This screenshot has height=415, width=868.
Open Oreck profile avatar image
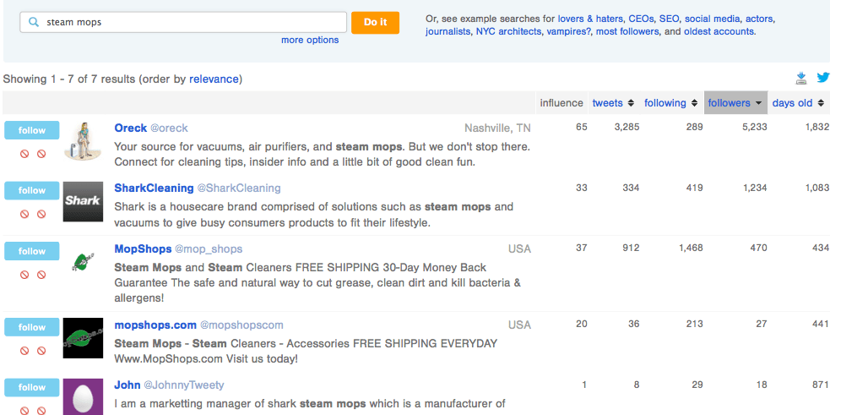(x=83, y=141)
